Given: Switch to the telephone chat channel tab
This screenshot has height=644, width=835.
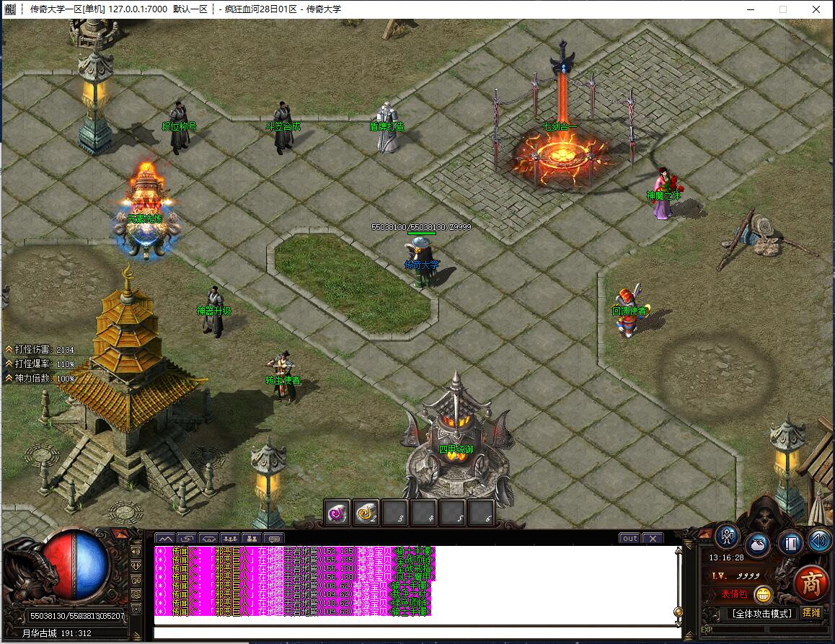Looking at the screenshot, I should click(x=208, y=539).
